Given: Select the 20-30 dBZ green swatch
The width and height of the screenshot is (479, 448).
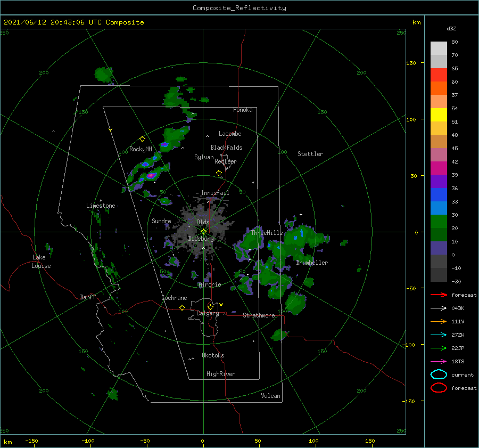Looking at the screenshot, I should point(439,221).
